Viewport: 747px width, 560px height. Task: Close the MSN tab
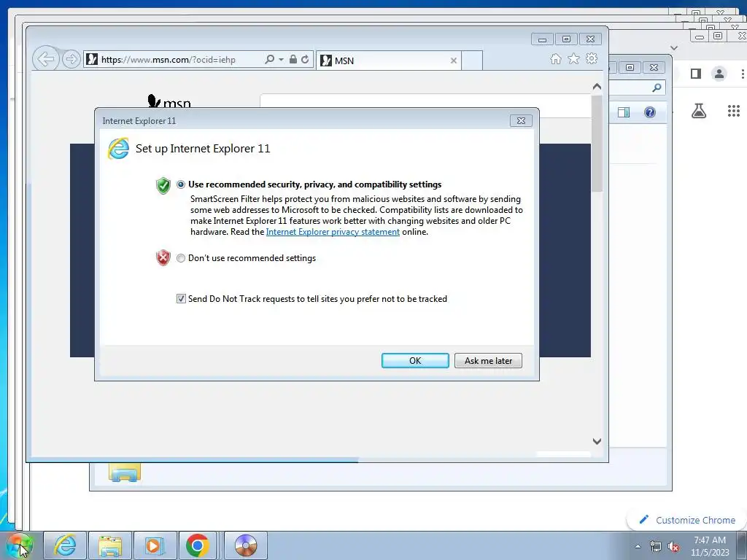click(x=454, y=61)
